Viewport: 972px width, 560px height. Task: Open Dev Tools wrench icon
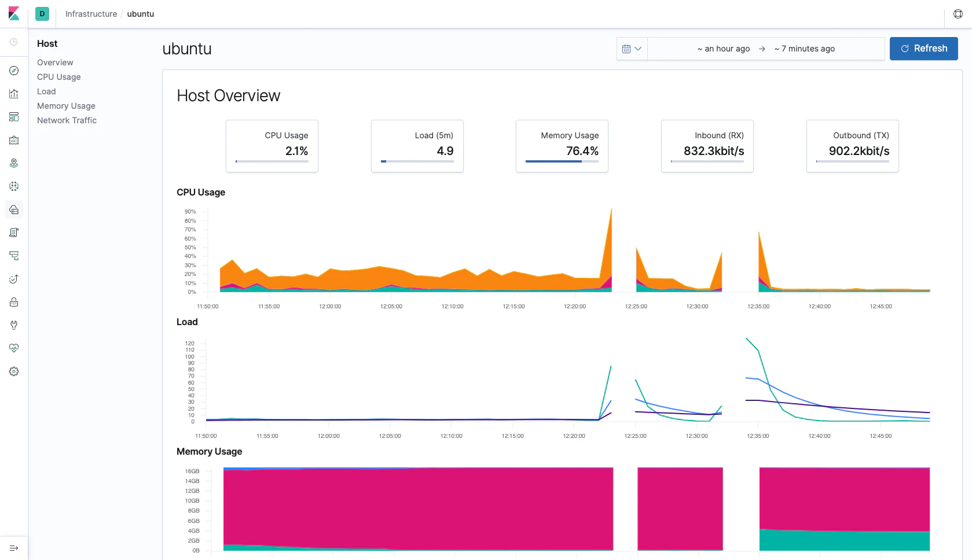pos(14,325)
